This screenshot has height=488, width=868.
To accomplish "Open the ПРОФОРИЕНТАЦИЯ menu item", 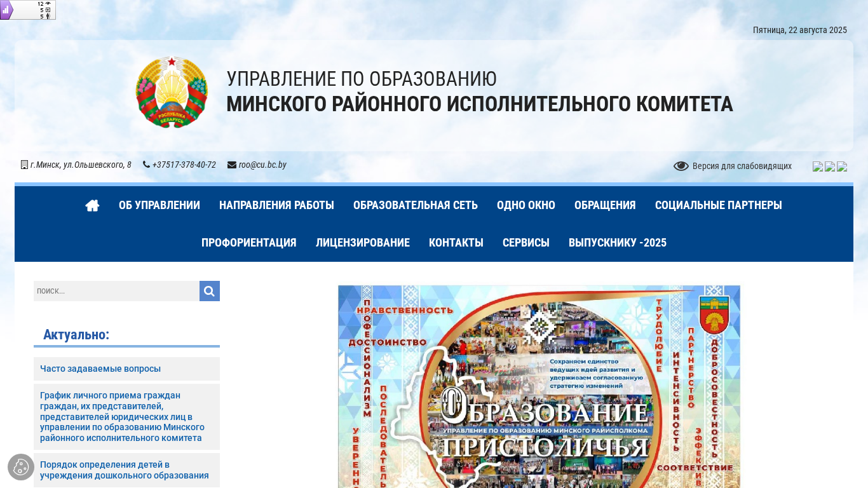I will point(249,243).
